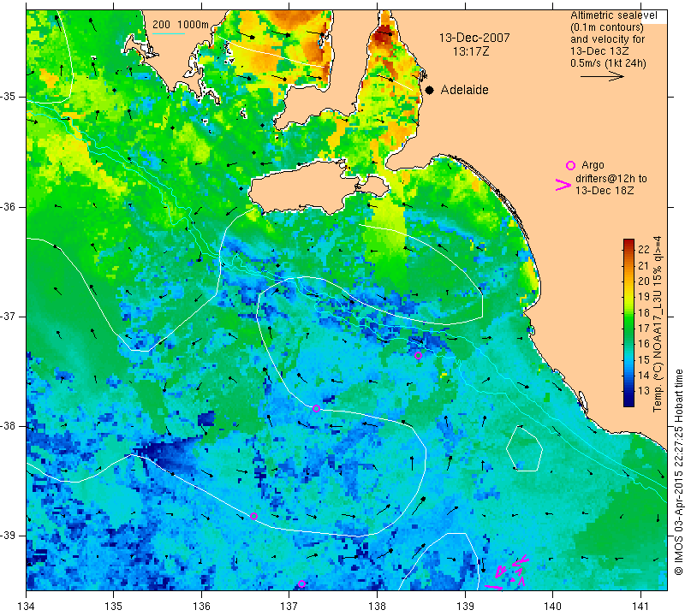Viewport: 685px width, 616px height.
Task: Click the magenta drifter arrowhead legend symbol
Action: [x=563, y=185]
